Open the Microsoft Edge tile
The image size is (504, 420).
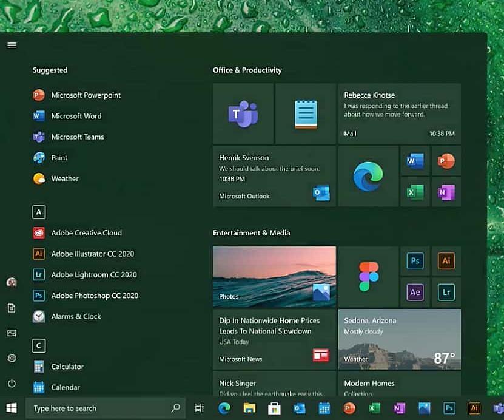[x=368, y=176]
